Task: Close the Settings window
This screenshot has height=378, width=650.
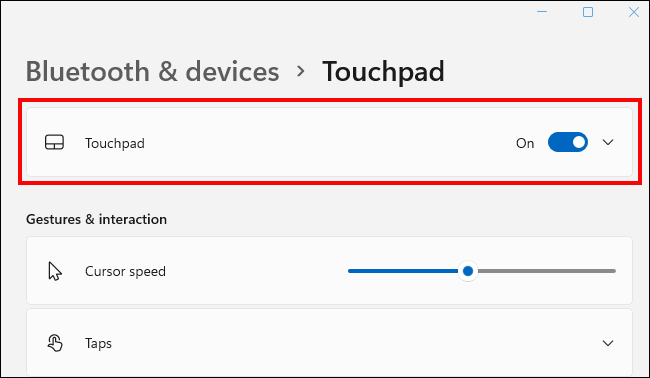Action: (x=634, y=12)
